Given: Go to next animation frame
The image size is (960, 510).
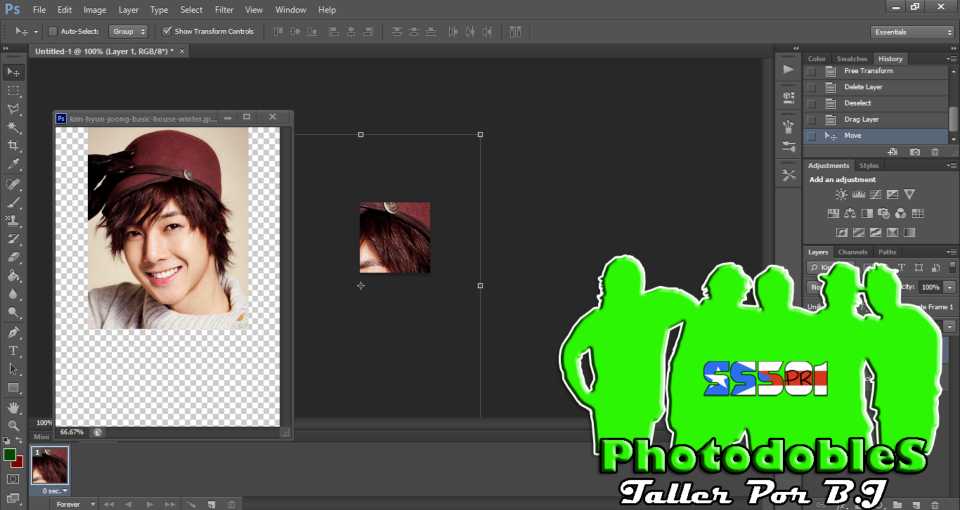Looking at the screenshot, I should 170,504.
